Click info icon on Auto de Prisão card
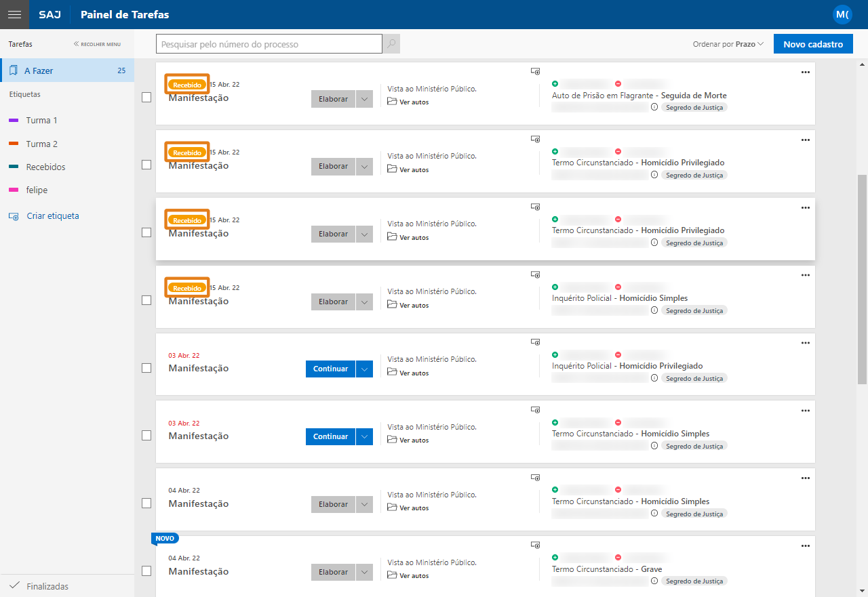 click(x=654, y=107)
